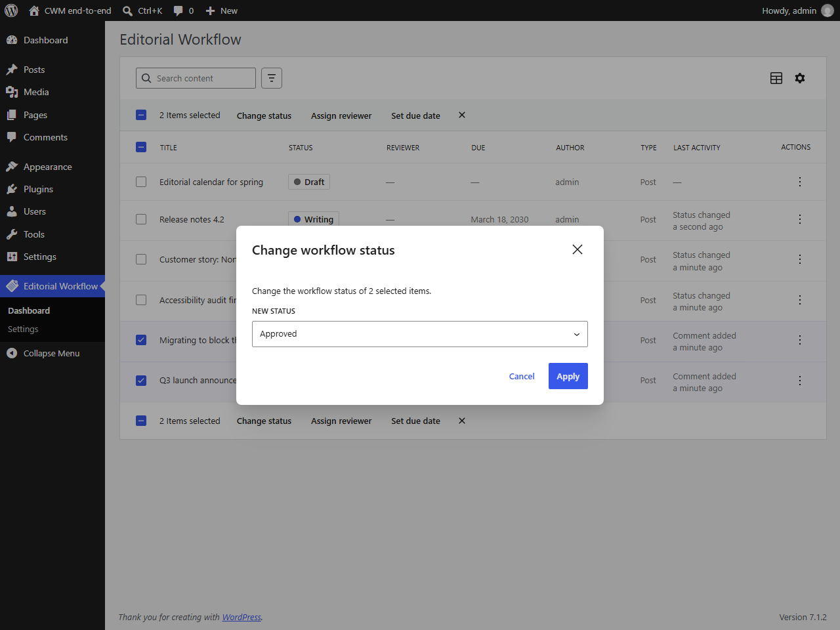Click Set due date in top bulk bar
Screen dimensions: 840x630
click(x=416, y=115)
